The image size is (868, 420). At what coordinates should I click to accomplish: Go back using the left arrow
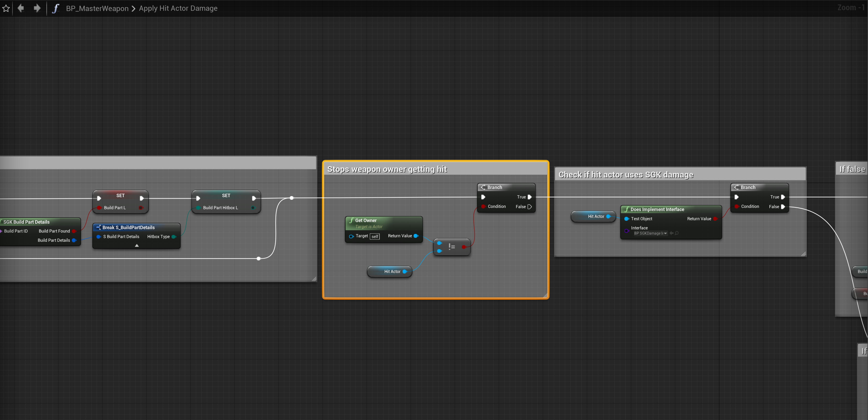pos(21,8)
